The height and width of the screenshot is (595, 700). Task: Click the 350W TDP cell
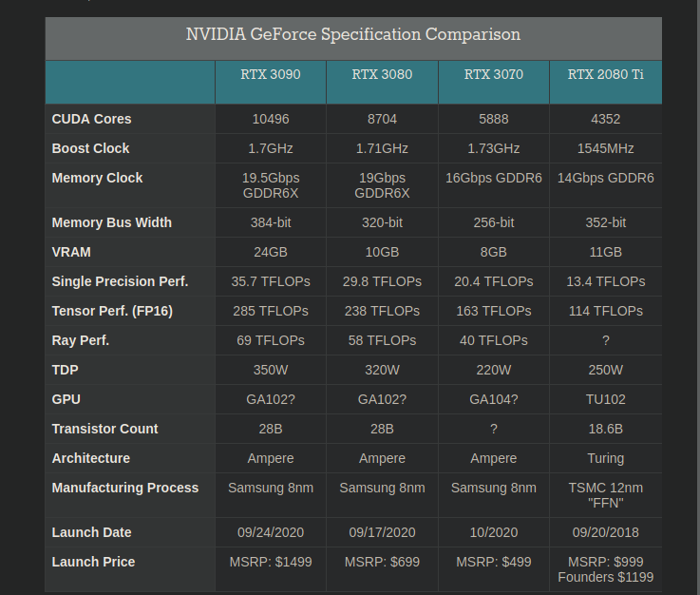point(271,370)
